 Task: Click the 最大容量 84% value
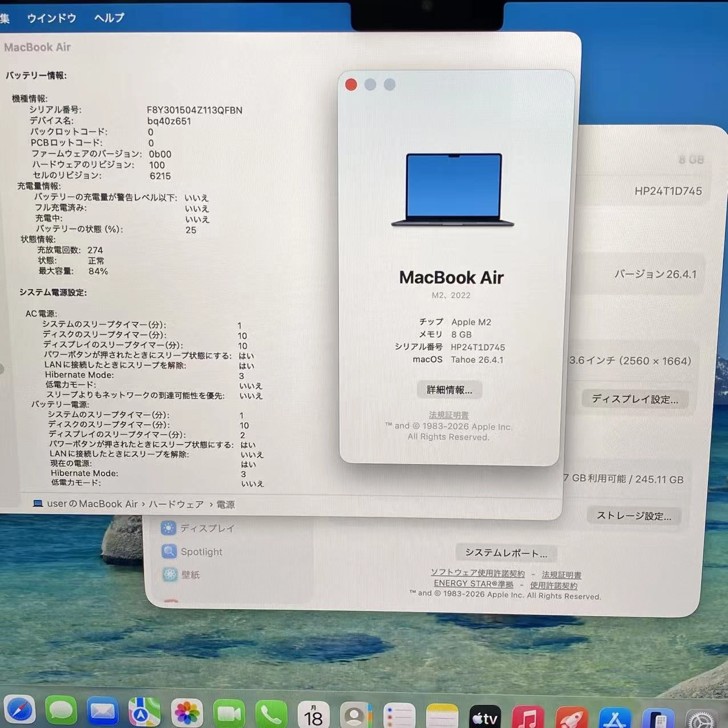pyautogui.click(x=98, y=271)
